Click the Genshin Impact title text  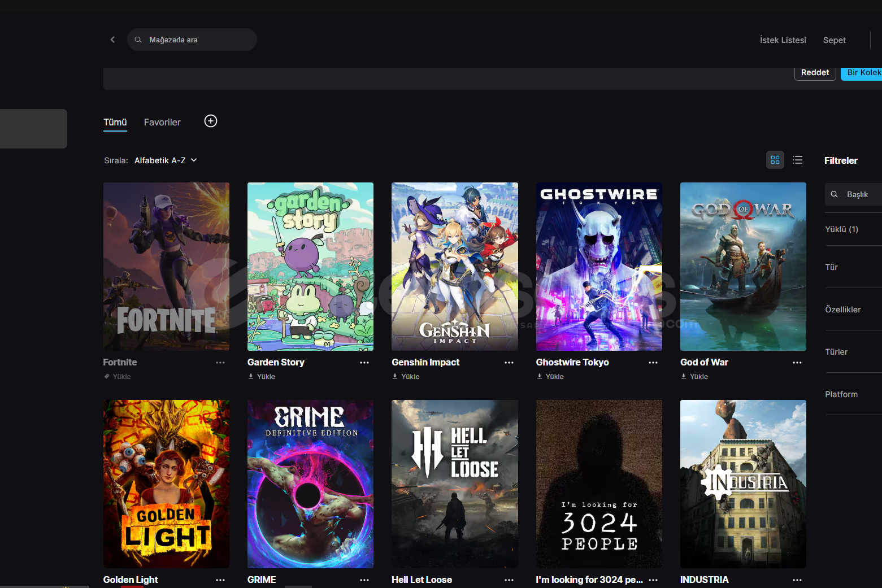coord(425,363)
